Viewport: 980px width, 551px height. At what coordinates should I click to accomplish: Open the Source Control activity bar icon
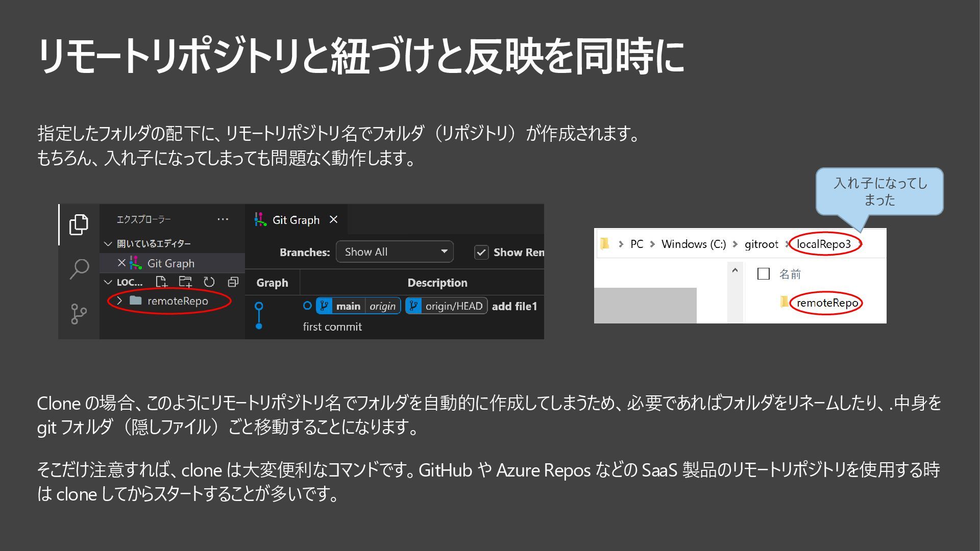click(79, 313)
